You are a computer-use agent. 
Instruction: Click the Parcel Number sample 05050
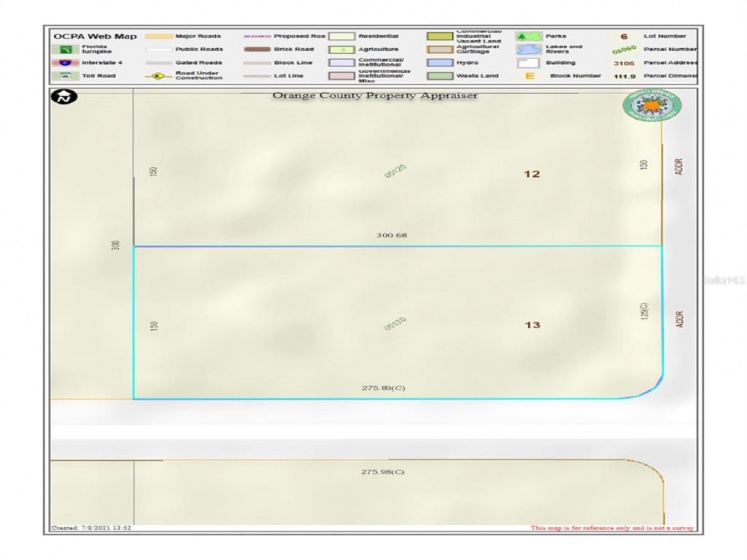tap(624, 50)
